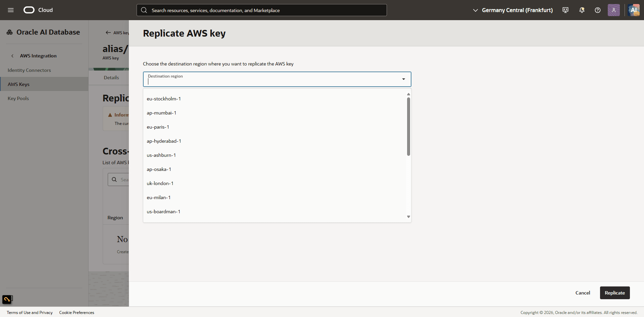Image resolution: width=644 pixels, height=317 pixels.
Task: Click the top search resources field
Action: [x=262, y=10]
